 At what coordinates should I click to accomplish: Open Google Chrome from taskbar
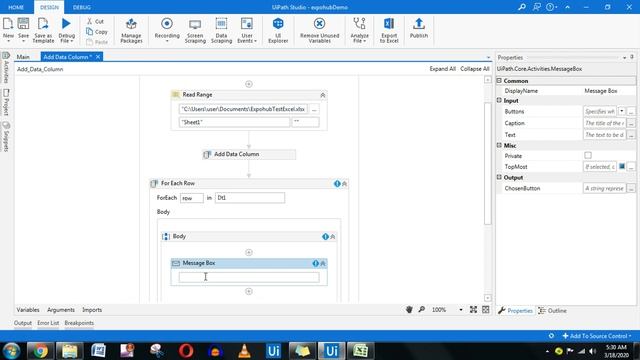[x=40, y=351]
